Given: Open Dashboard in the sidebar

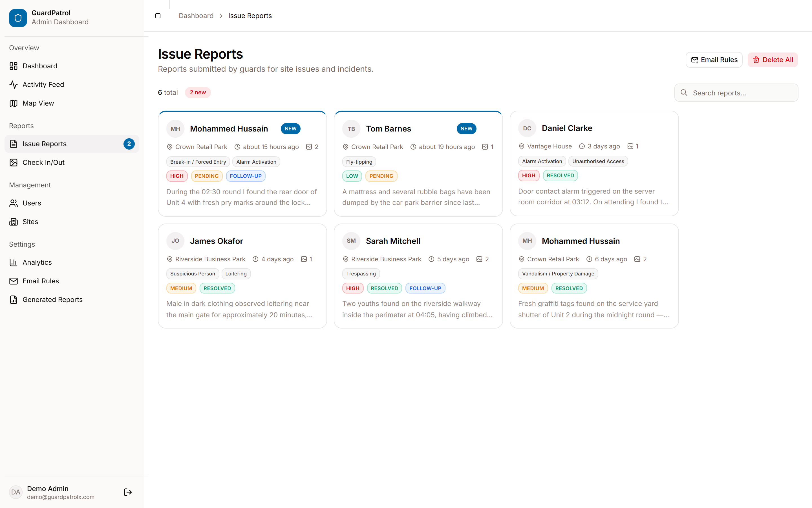Looking at the screenshot, I should [x=72, y=66].
